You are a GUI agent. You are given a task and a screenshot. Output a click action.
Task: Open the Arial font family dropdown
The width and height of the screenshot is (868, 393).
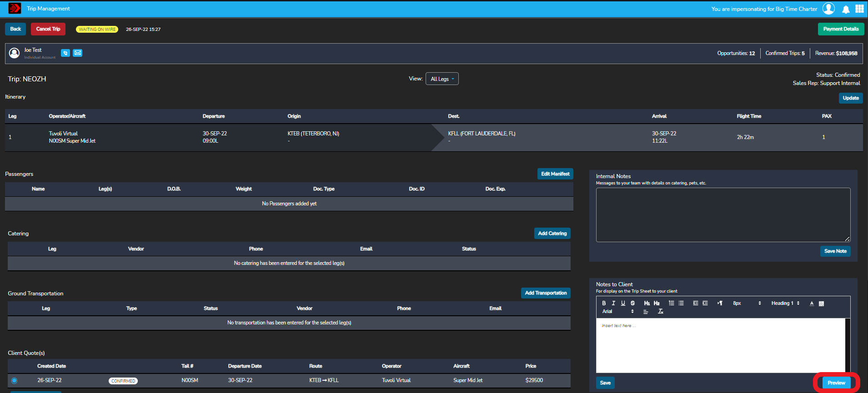point(617,312)
